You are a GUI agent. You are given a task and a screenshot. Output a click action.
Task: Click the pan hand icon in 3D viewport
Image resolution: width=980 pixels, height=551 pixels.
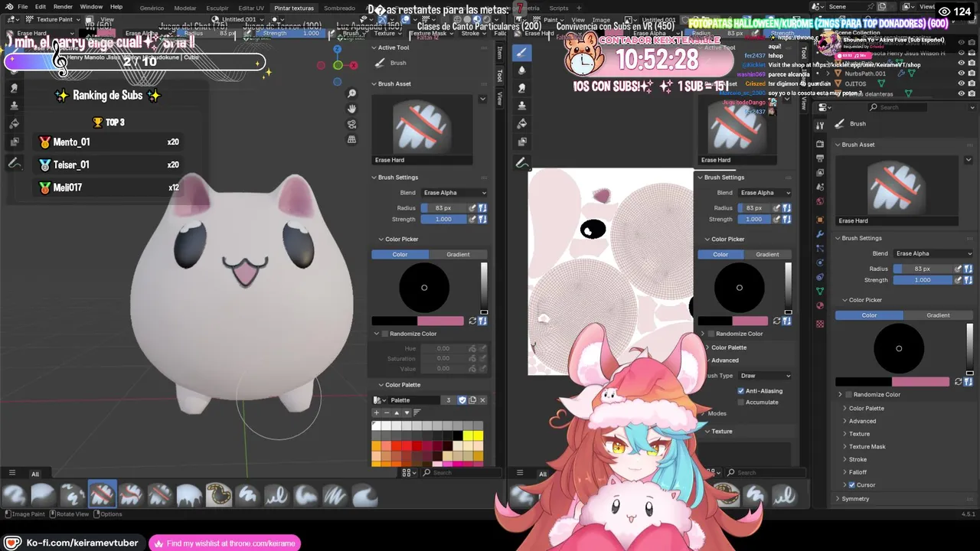coord(352,109)
